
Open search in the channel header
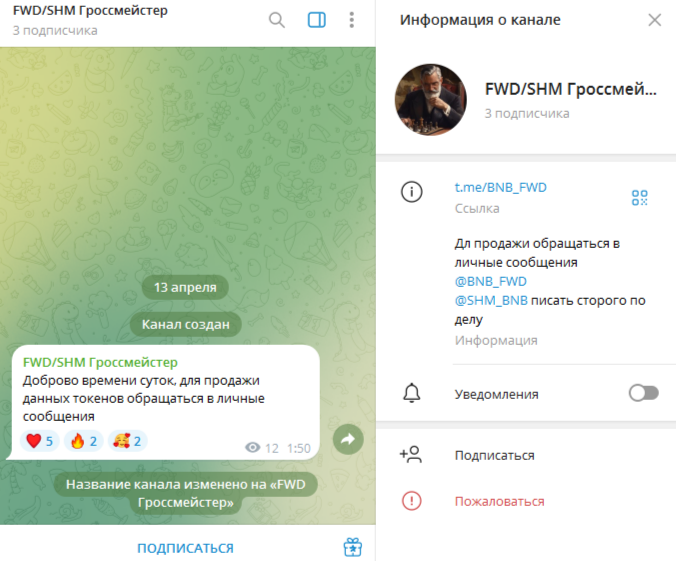click(x=276, y=20)
